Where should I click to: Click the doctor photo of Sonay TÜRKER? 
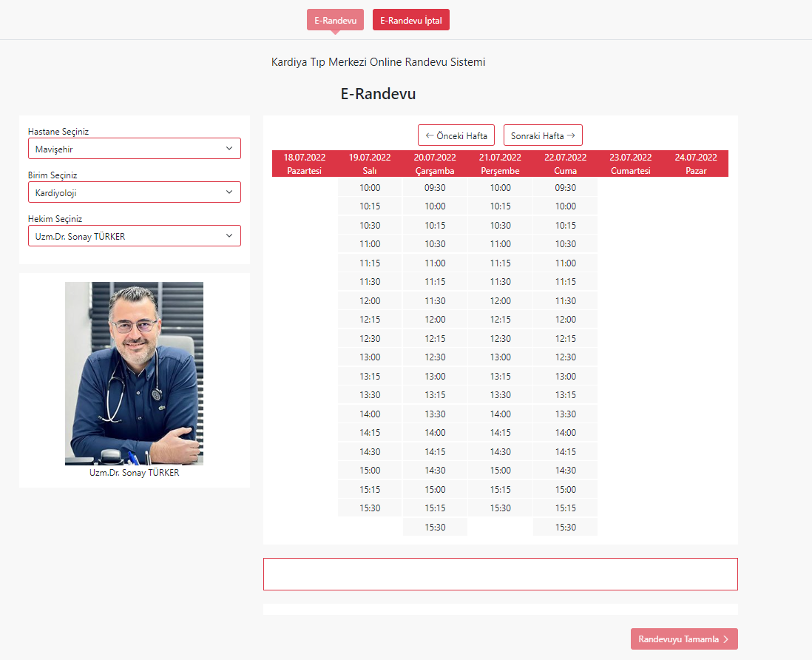(134, 373)
